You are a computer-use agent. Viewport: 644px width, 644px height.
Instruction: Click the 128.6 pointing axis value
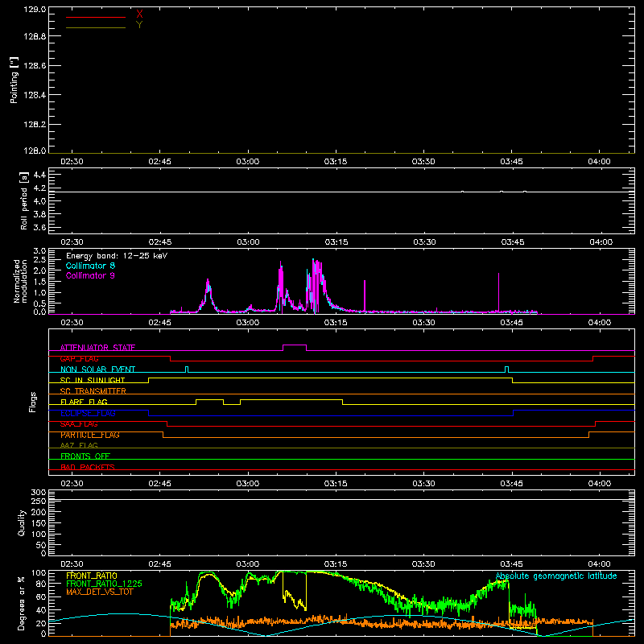pos(35,66)
